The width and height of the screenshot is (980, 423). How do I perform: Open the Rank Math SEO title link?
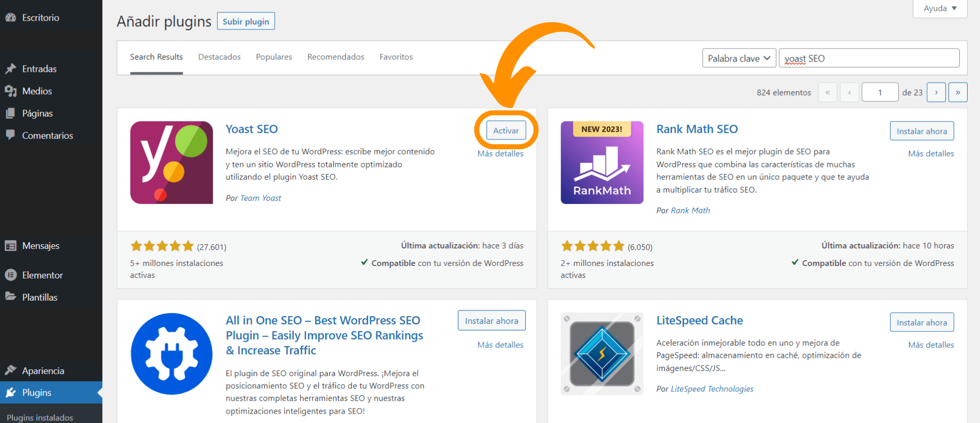pos(697,129)
